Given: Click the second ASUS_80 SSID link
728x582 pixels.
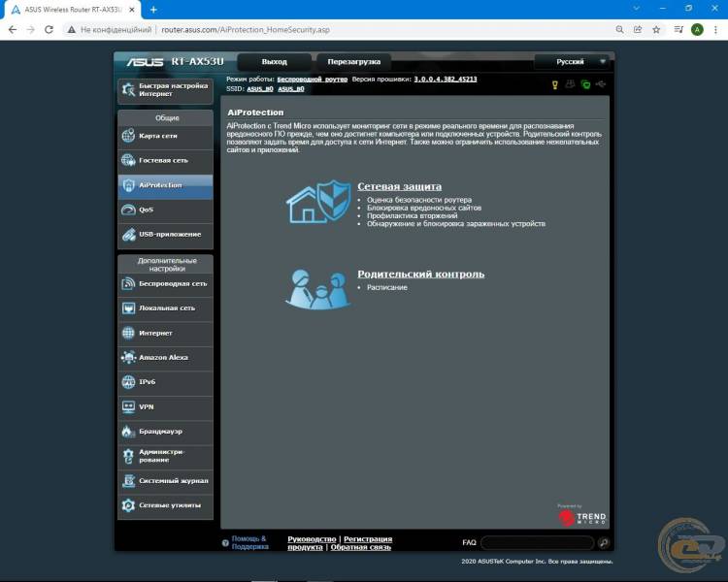Looking at the screenshot, I should click(x=291, y=89).
